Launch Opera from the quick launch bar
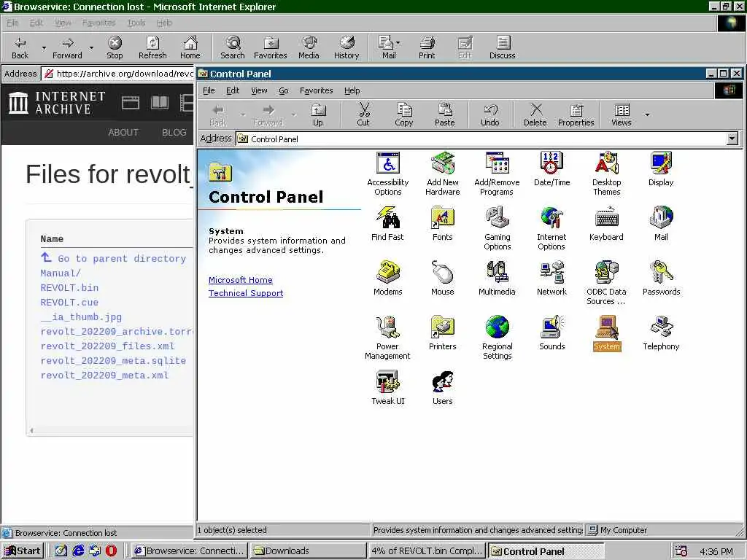The height and width of the screenshot is (560, 747). click(111, 551)
